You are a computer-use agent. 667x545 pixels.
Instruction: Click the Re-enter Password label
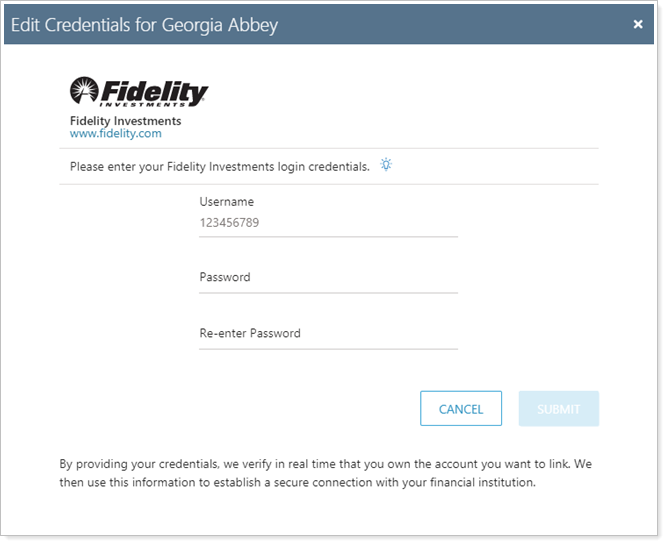coord(250,333)
